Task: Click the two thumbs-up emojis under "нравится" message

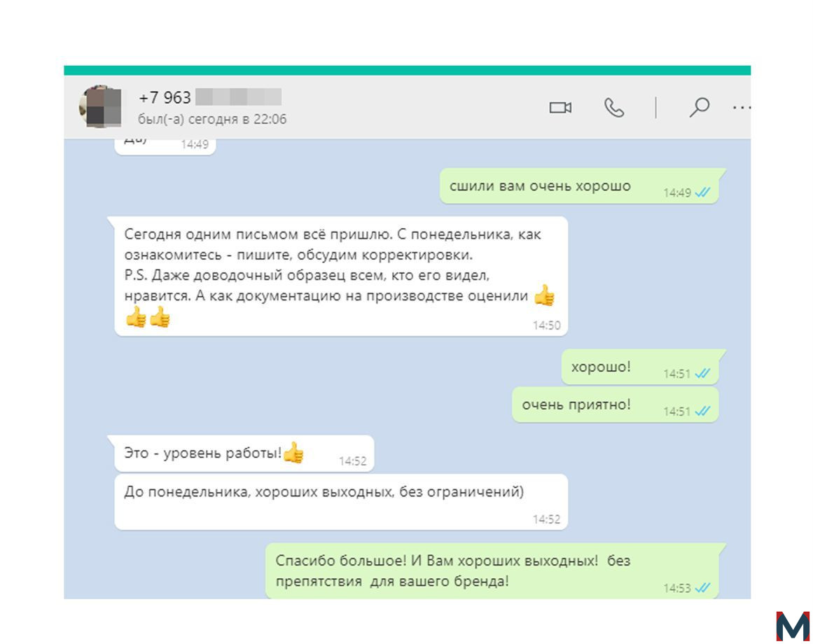Action: (148, 316)
